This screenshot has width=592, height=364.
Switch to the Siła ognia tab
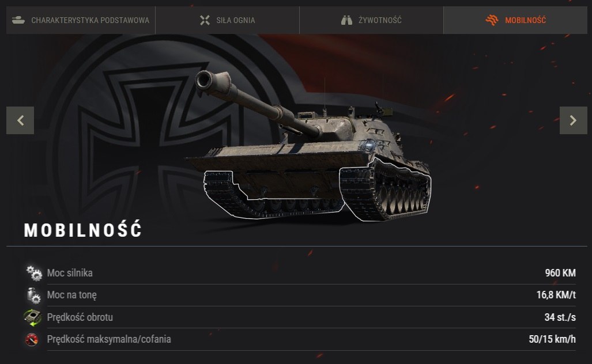[227, 20]
